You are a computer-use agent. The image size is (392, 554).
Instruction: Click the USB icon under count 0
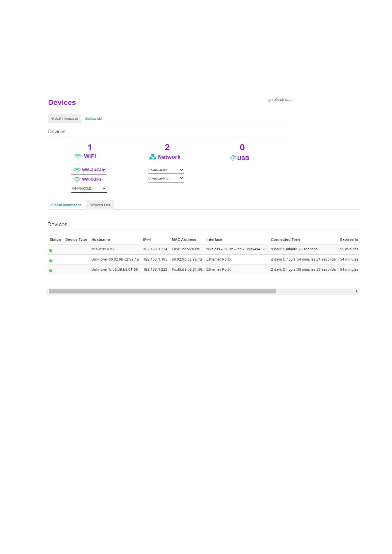coord(233,158)
